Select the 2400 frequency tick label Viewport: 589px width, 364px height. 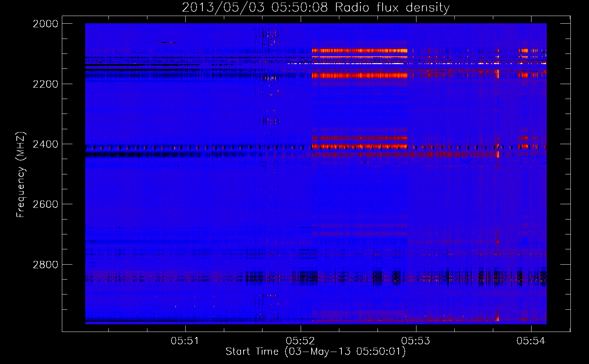tap(46, 144)
